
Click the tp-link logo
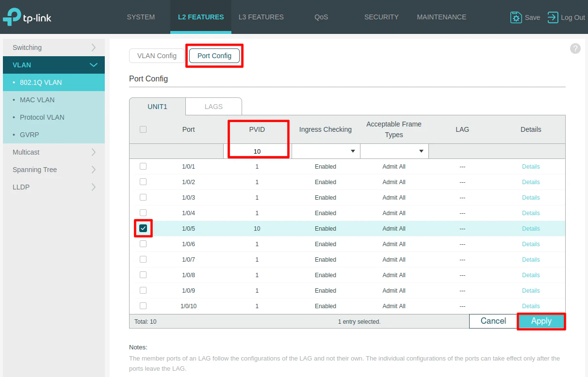coord(27,17)
